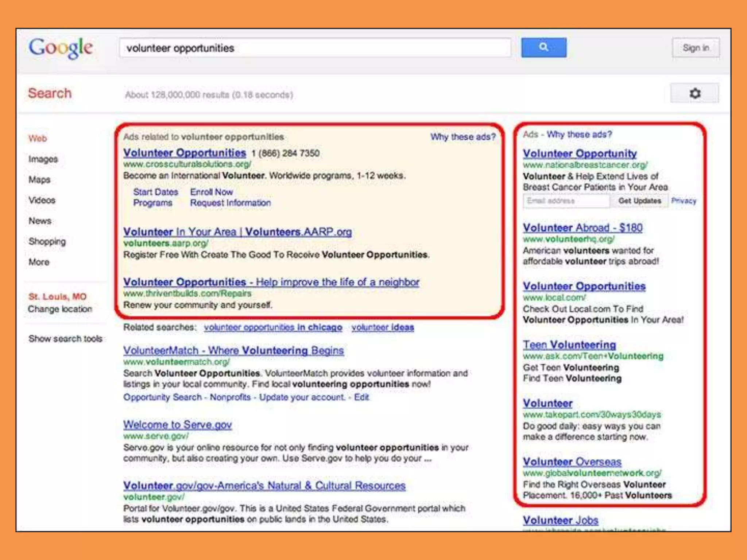
Task: Switch to the Maps search tab
Action: point(39,180)
